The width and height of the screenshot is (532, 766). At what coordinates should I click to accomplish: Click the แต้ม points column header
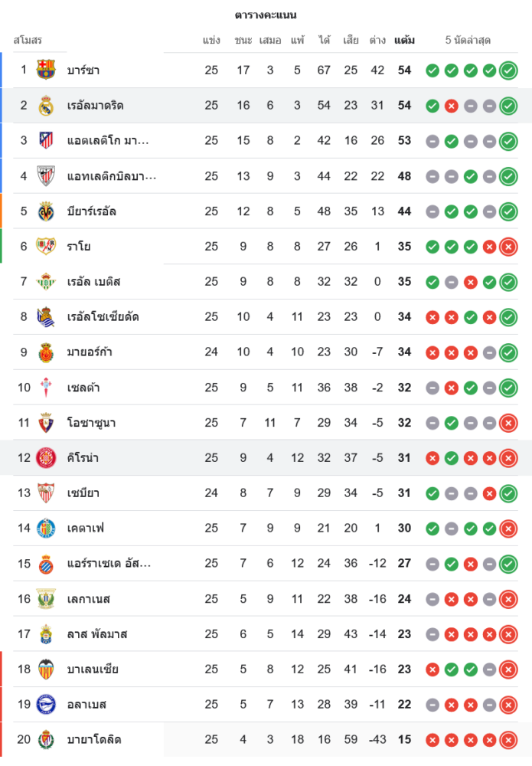(404, 40)
